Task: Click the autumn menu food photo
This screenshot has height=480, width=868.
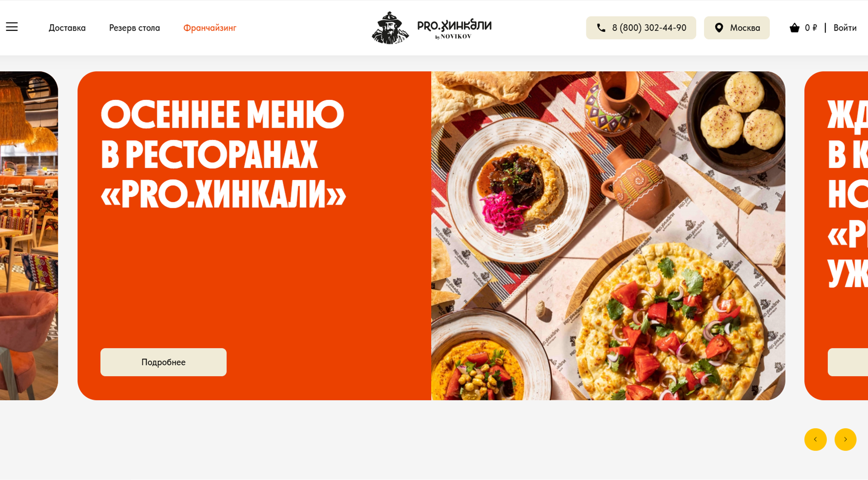Action: [608, 236]
